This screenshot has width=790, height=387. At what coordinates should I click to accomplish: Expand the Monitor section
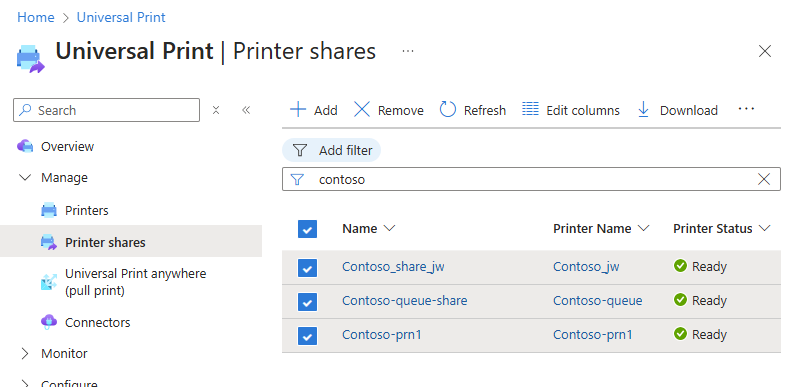click(25, 354)
